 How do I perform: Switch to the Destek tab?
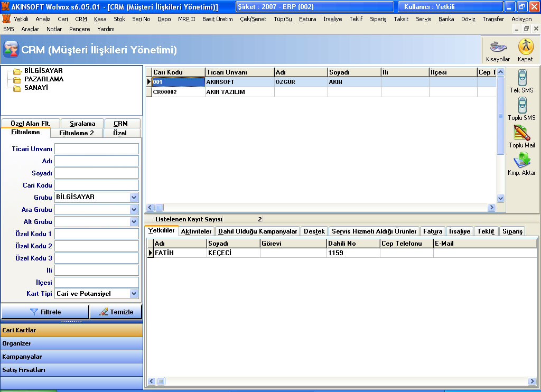pos(314,231)
